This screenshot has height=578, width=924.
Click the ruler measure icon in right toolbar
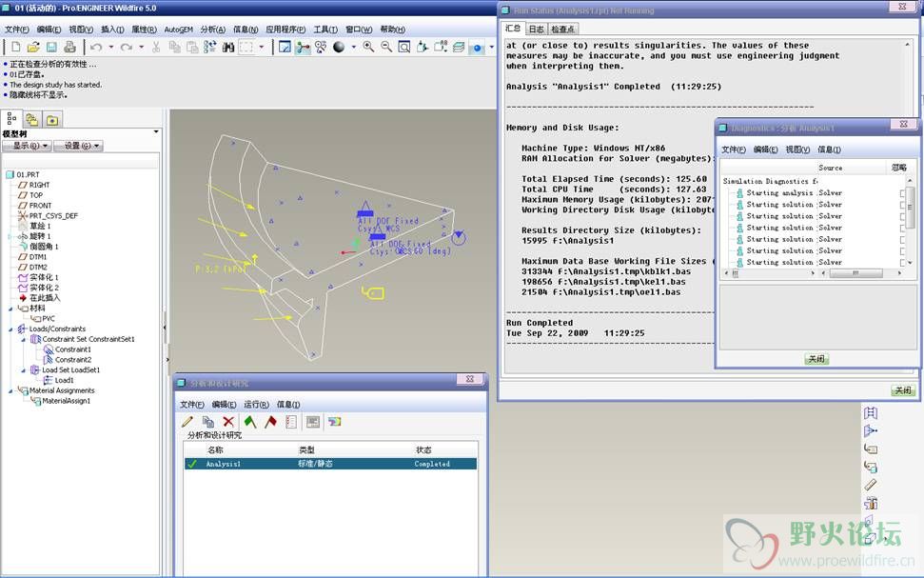point(871,485)
